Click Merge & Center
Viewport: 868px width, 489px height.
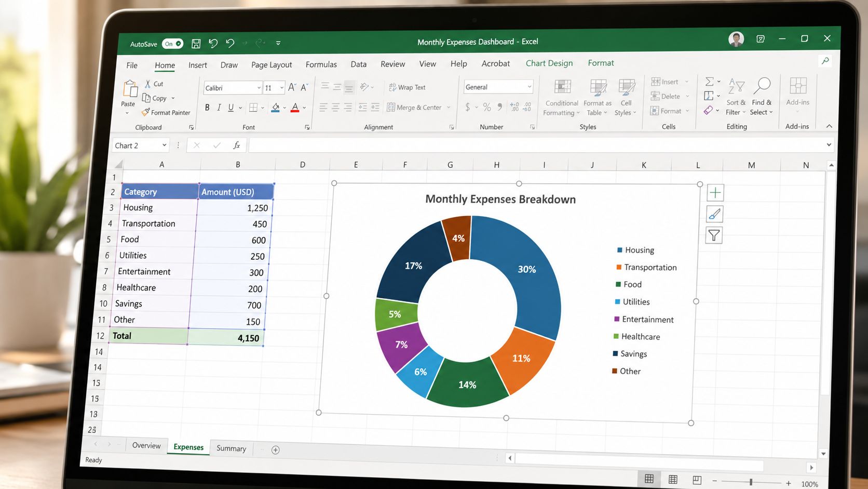pos(414,107)
